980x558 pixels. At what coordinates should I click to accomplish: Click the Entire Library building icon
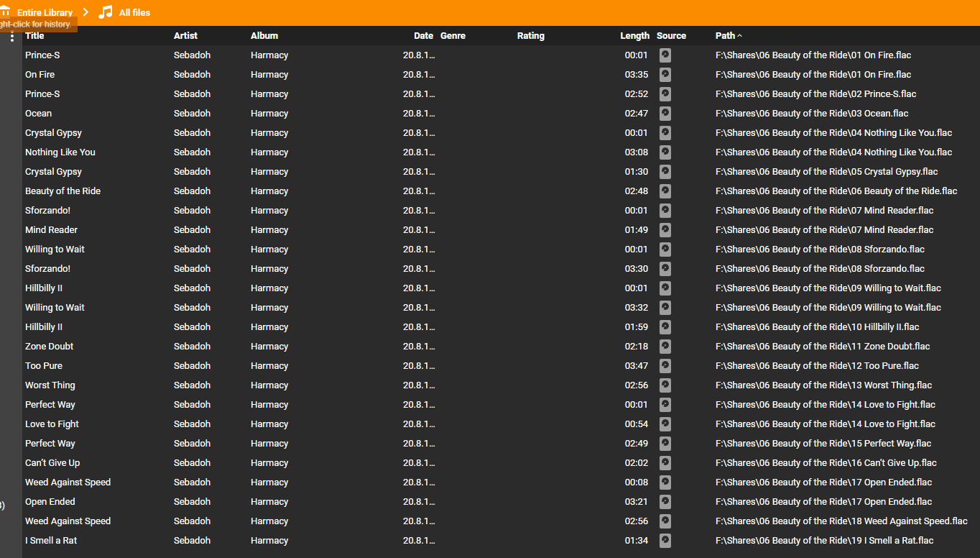click(x=5, y=12)
